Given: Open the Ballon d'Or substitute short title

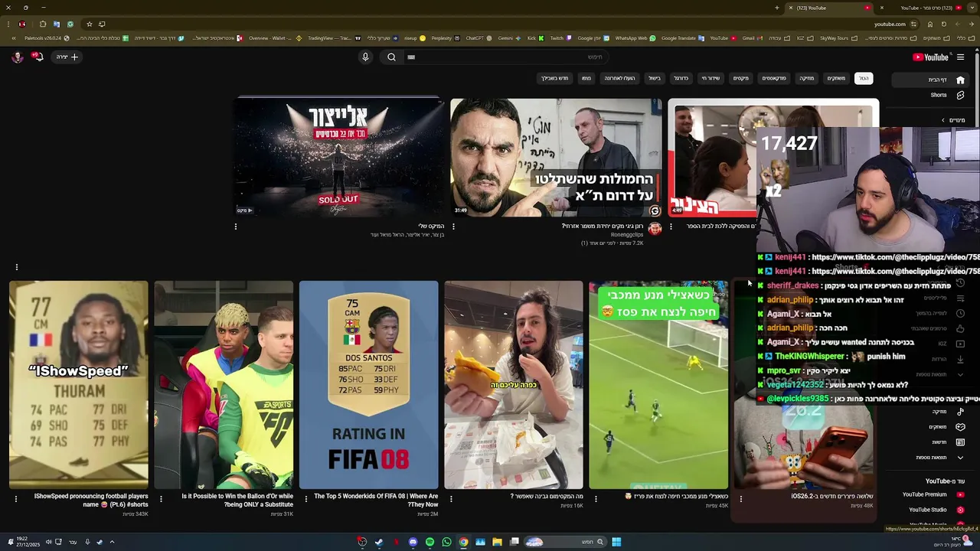Looking at the screenshot, I should coord(237,500).
